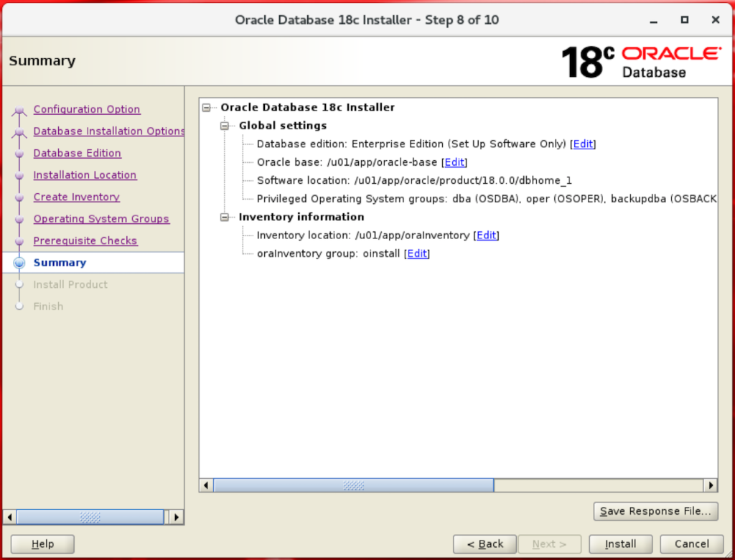Click the steps sidebar scroll-left arrow
Viewport: 735px width, 560px height.
click(10, 518)
